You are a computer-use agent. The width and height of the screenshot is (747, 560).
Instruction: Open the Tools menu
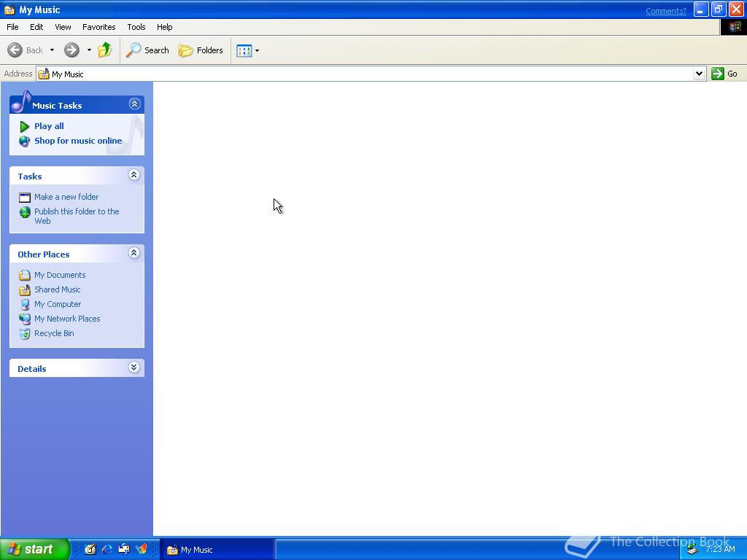coord(136,27)
